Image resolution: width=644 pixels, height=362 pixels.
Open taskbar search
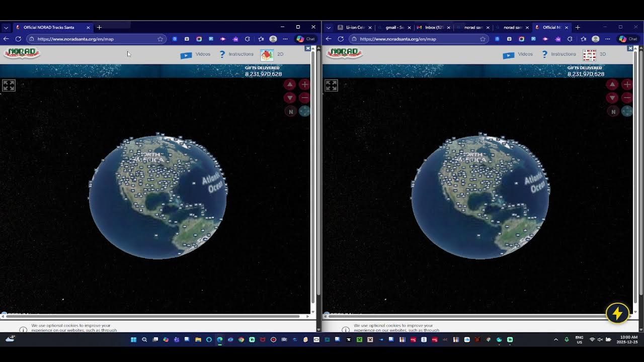click(x=144, y=340)
